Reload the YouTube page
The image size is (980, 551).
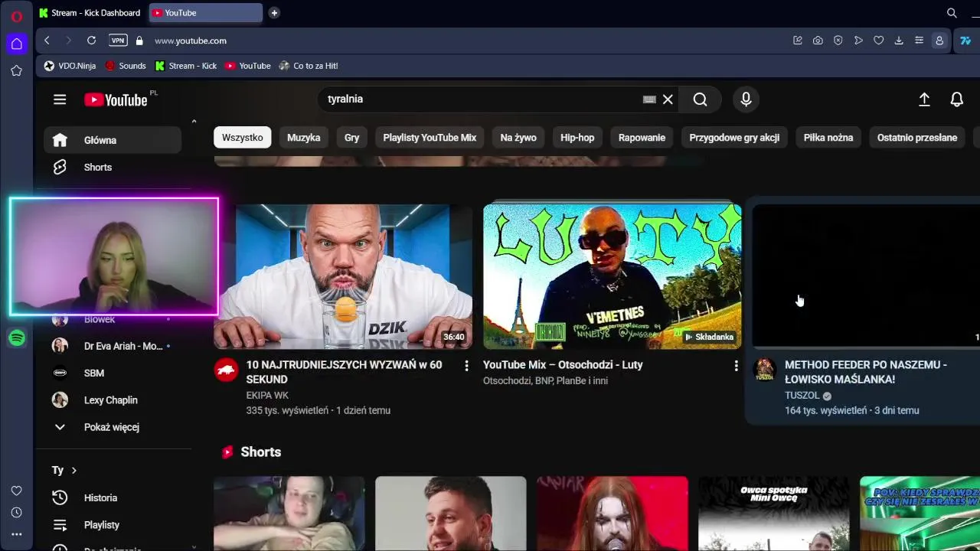coord(91,41)
